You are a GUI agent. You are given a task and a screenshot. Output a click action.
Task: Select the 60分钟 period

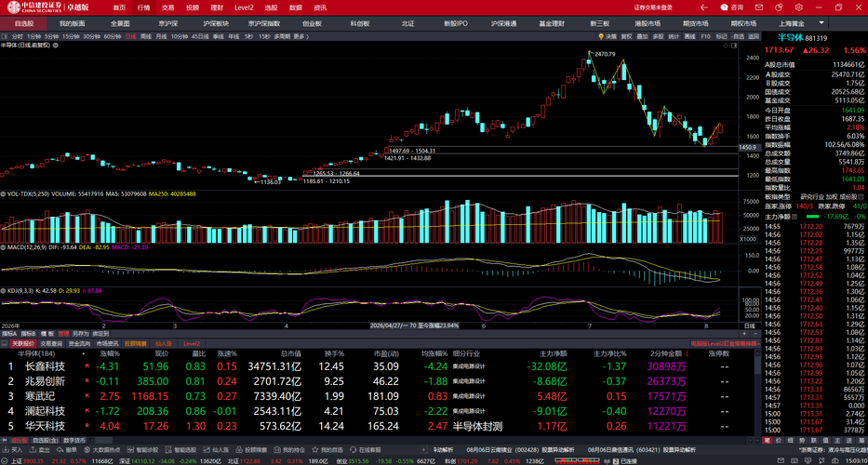coord(113,36)
